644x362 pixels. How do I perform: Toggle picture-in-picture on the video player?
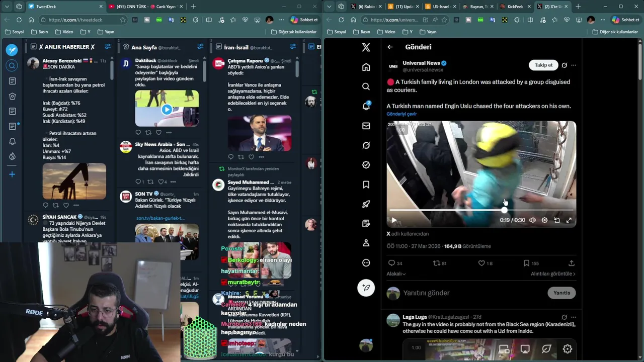(556, 220)
